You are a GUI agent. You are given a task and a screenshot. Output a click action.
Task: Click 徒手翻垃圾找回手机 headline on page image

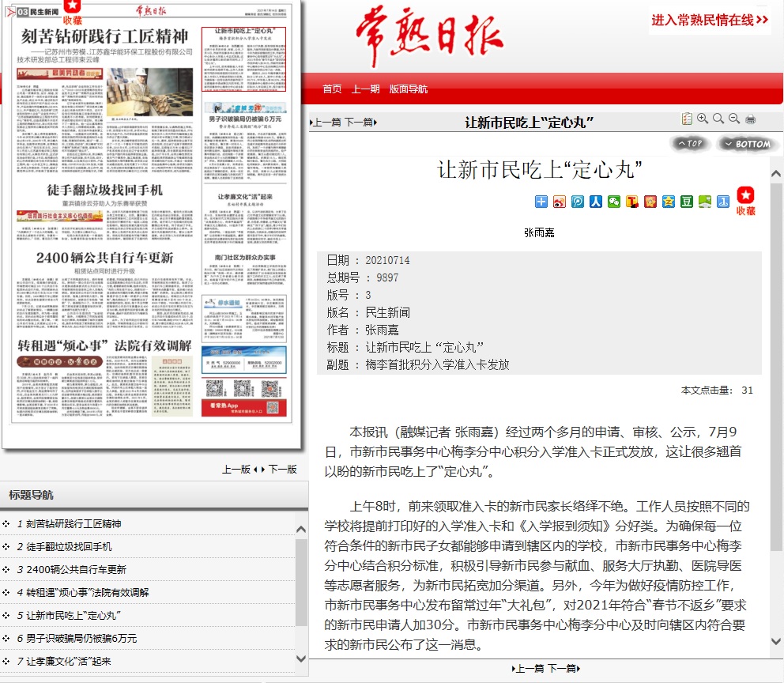click(x=104, y=190)
